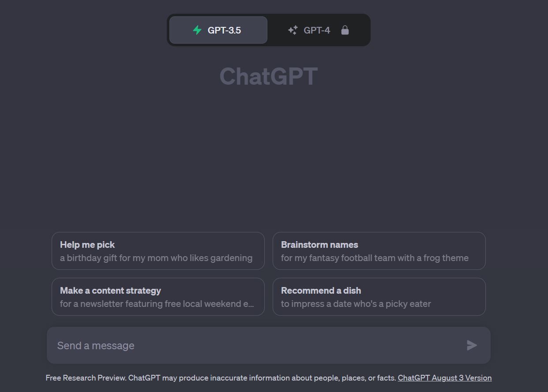The height and width of the screenshot is (392, 548).
Task: Click the sparkles icon beside GPT-4
Action: click(x=293, y=30)
